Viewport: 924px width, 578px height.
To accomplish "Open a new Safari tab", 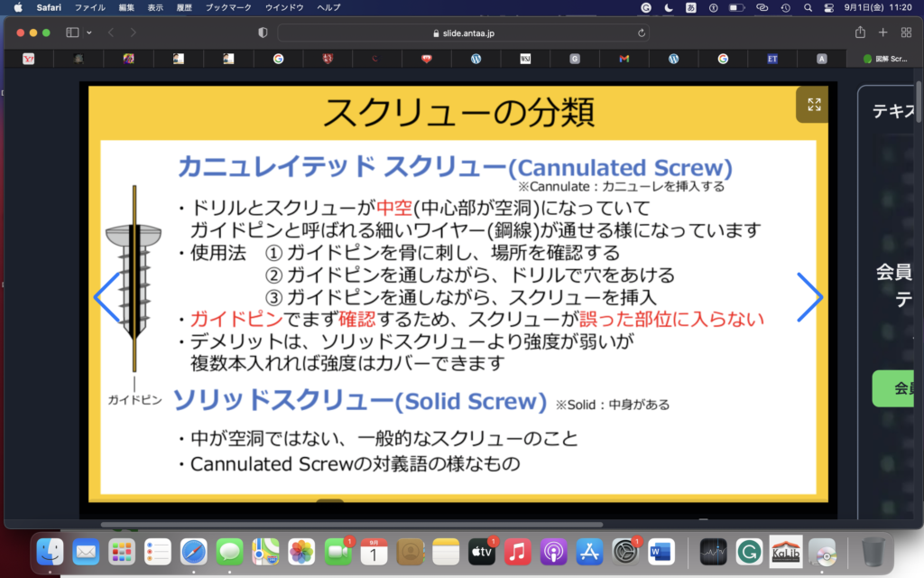I will pyautogui.click(x=883, y=33).
